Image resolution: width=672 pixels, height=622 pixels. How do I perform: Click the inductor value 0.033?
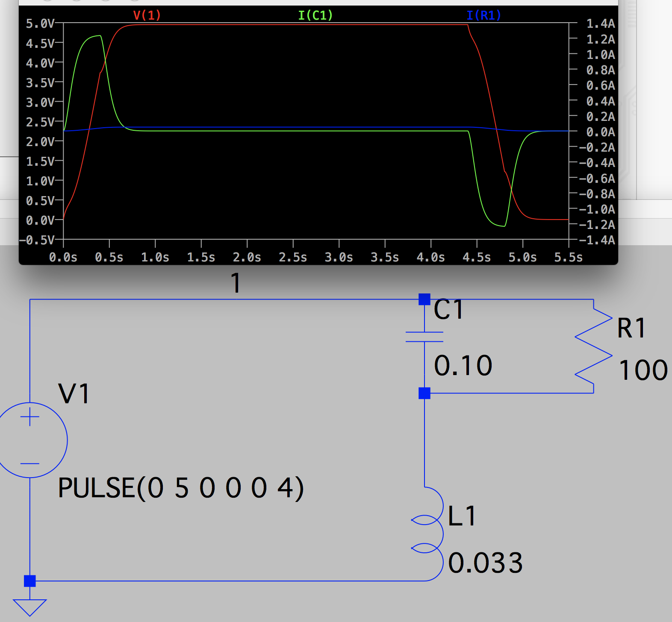[486, 563]
